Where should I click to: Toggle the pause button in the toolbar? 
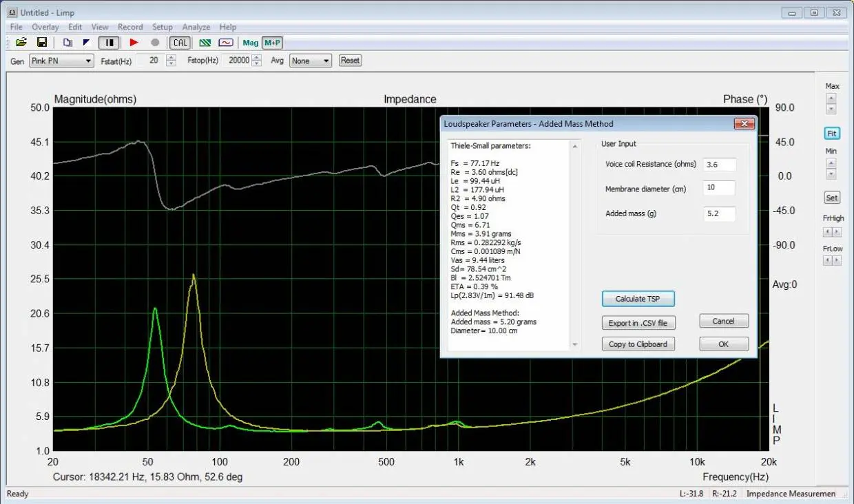[109, 43]
